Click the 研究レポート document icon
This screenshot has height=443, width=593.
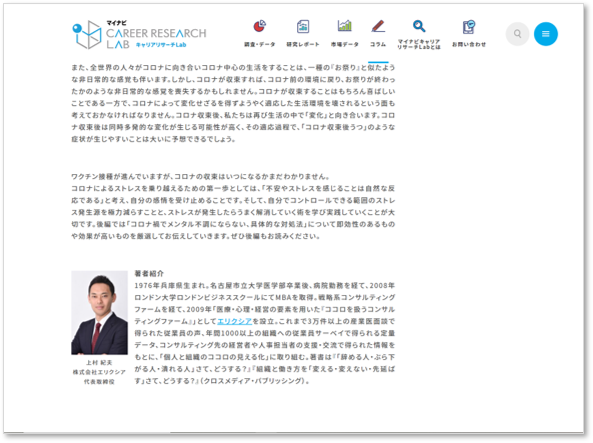point(303,26)
